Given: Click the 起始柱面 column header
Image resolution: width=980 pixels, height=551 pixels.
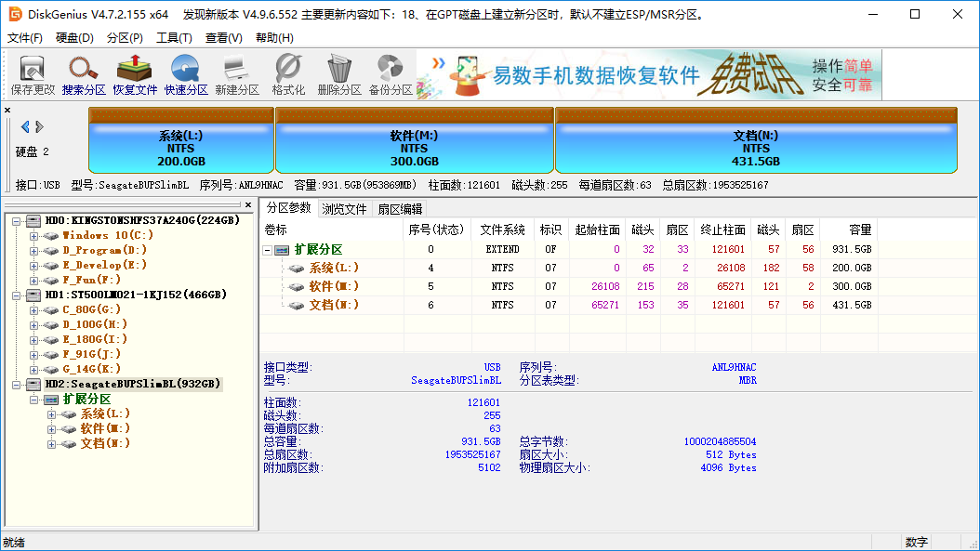Looking at the screenshot, I should 597,230.
